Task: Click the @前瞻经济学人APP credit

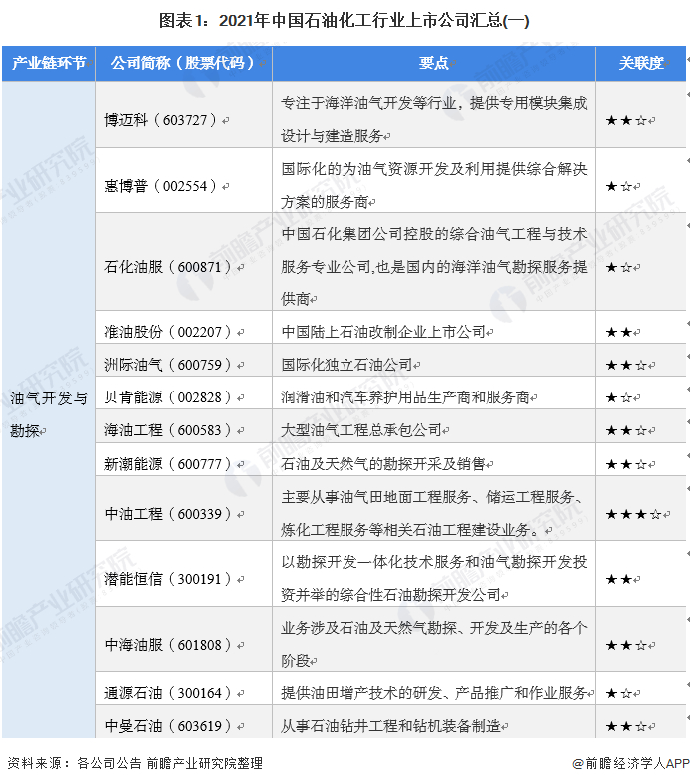Action: [x=630, y=763]
